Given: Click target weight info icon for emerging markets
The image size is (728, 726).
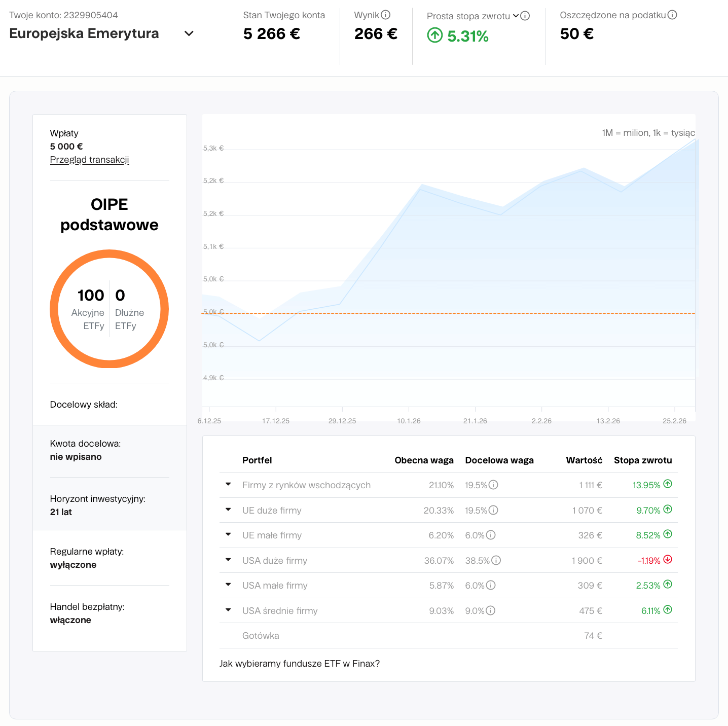Looking at the screenshot, I should click(x=493, y=485).
